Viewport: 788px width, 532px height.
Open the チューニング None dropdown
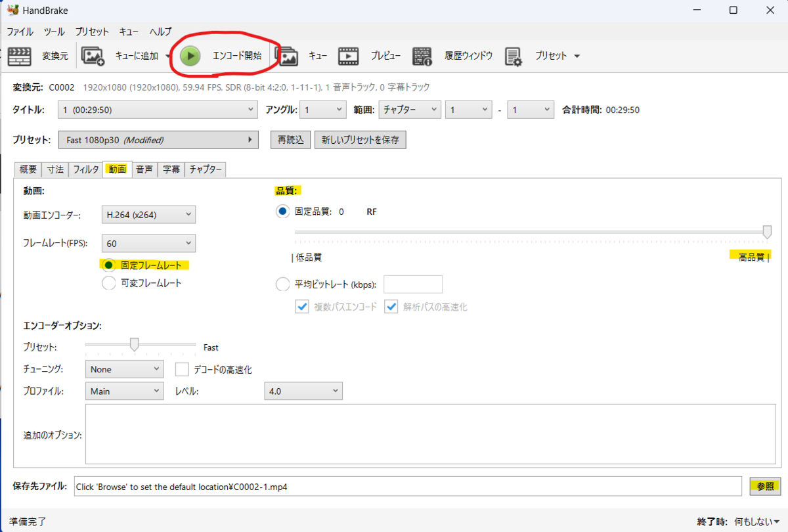click(124, 369)
